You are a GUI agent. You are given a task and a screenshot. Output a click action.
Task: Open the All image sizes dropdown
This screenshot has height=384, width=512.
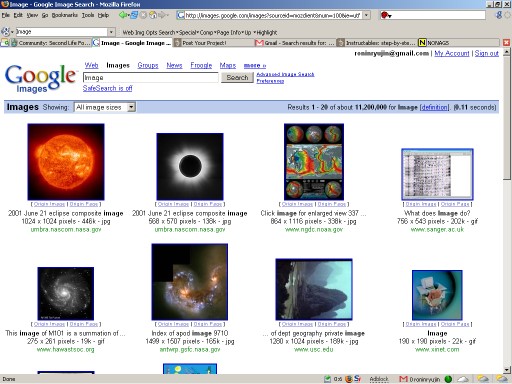(105, 107)
